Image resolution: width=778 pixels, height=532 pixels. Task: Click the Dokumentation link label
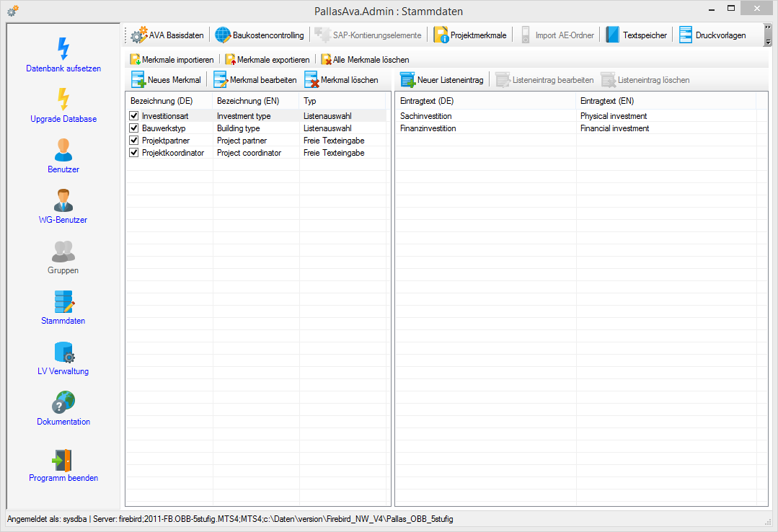point(63,422)
